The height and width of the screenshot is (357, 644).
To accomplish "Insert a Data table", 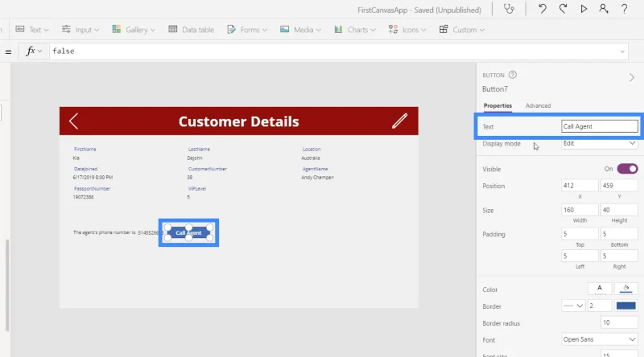I will pyautogui.click(x=191, y=30).
